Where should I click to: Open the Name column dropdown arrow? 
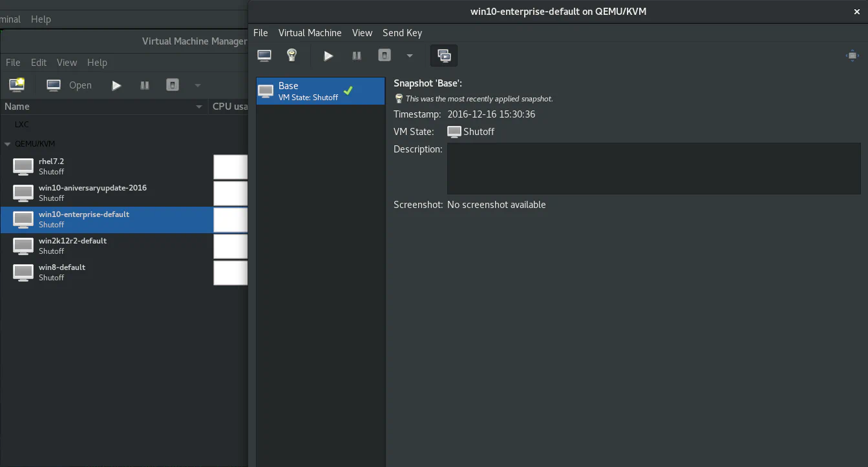199,107
